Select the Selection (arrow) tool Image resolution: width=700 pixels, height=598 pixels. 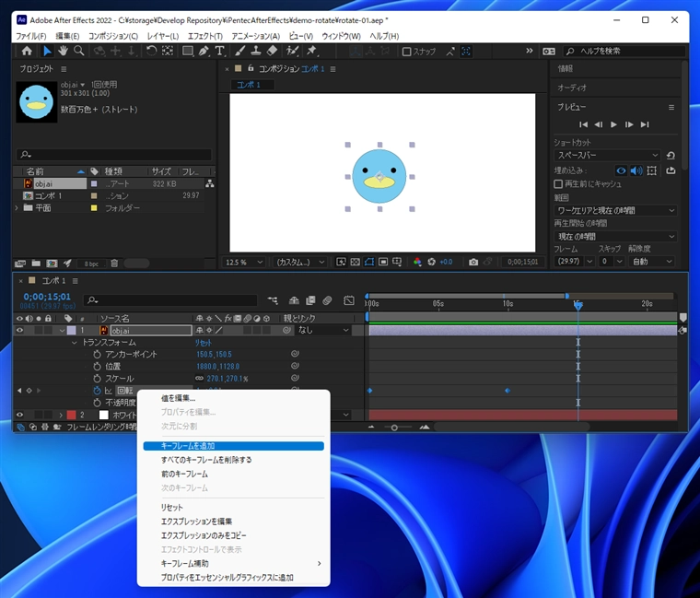point(47,52)
